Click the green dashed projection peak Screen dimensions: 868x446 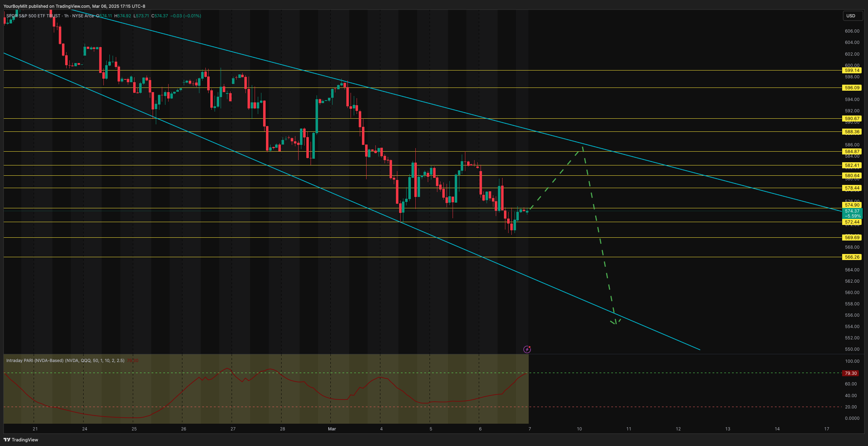(x=582, y=146)
